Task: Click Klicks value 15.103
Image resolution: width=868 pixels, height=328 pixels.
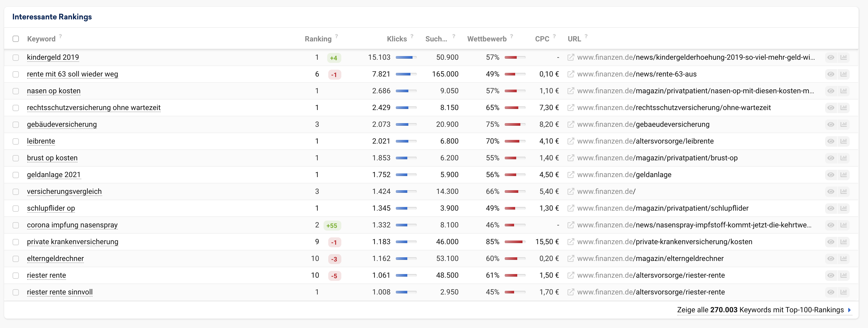Action: (379, 57)
